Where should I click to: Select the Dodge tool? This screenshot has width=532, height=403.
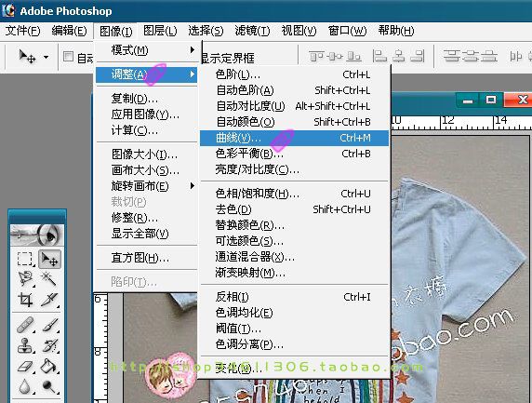[x=49, y=386]
